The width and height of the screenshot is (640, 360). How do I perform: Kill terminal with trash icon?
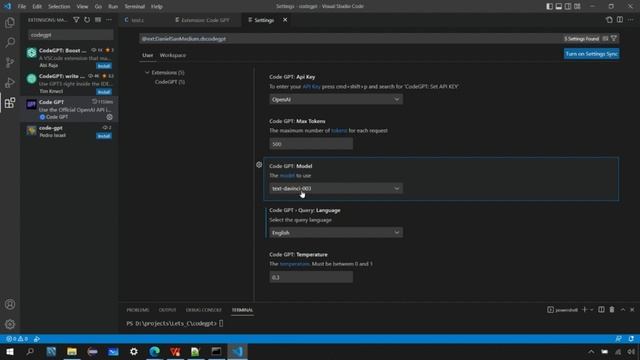tap(612, 310)
